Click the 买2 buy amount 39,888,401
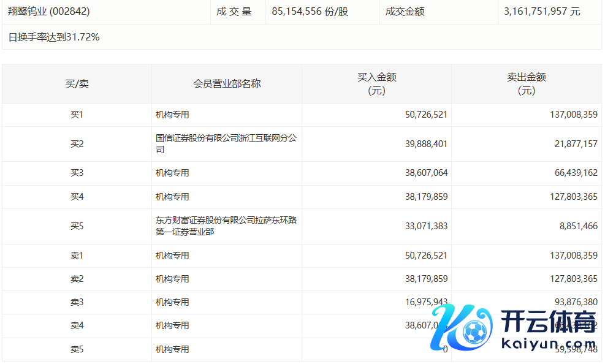This screenshot has height=364, width=605. point(426,144)
